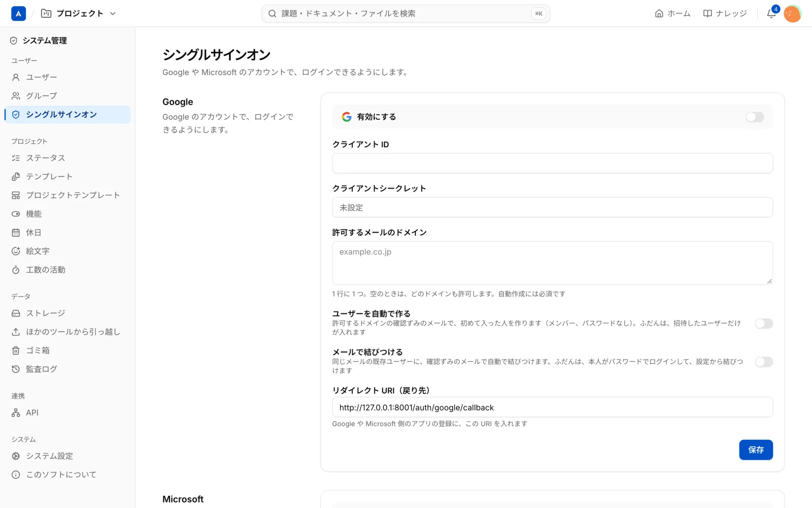Screen dimensions: 812x508
Task: Go to ホーム in top bar
Action: 672,14
